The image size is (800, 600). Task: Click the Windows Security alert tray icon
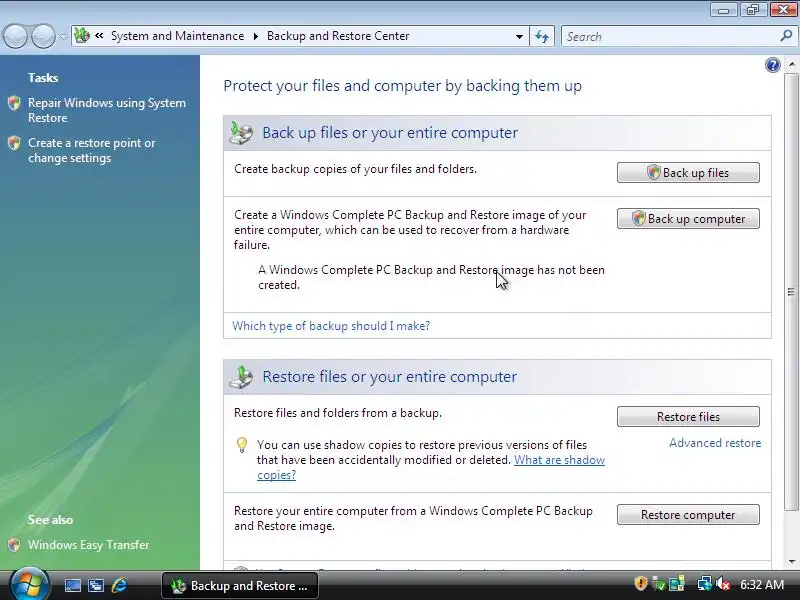coord(641,583)
